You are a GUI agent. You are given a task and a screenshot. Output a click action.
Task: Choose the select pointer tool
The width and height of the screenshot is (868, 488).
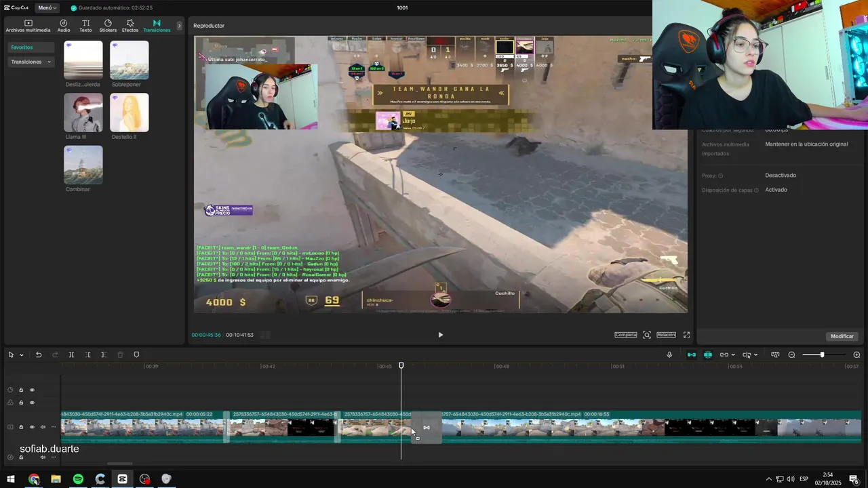tap(11, 355)
